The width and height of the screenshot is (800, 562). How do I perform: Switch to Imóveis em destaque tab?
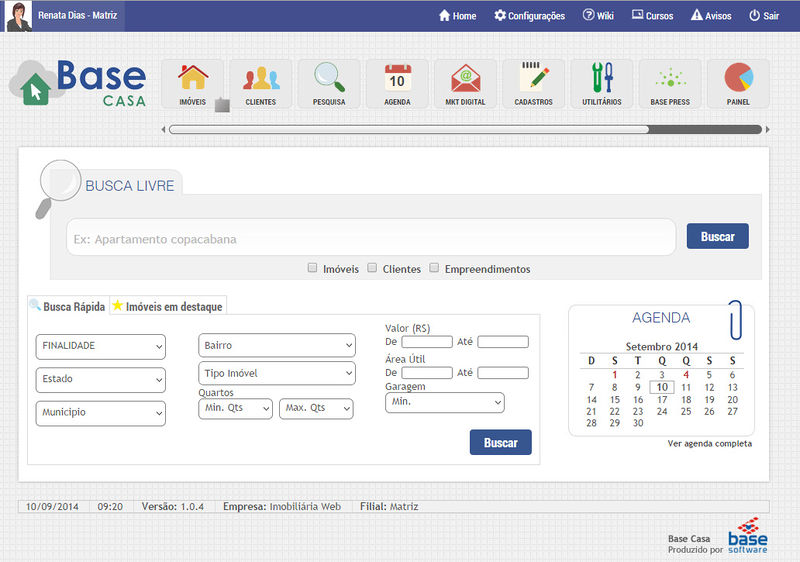tap(168, 307)
